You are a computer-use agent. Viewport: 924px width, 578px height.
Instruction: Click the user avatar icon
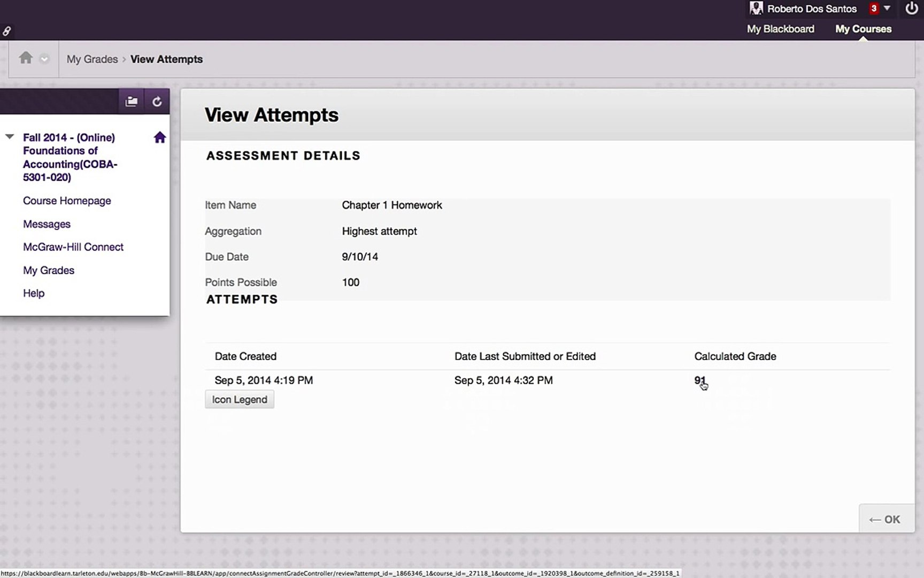click(x=756, y=9)
